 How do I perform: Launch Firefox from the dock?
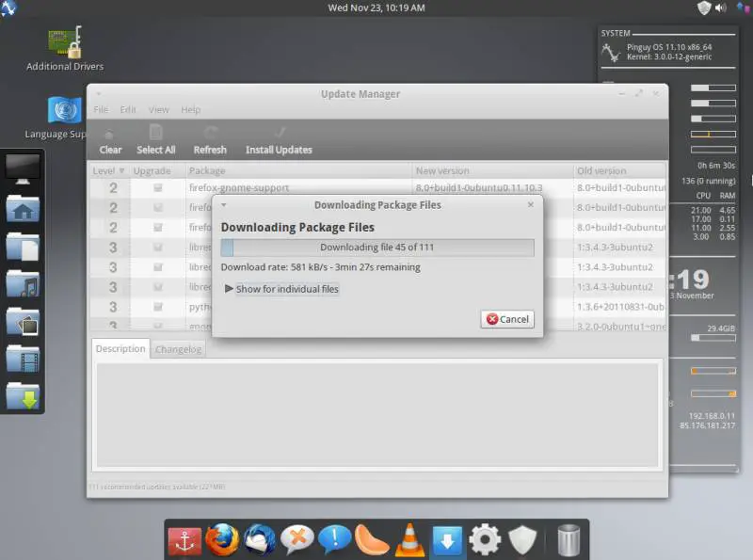pos(222,539)
